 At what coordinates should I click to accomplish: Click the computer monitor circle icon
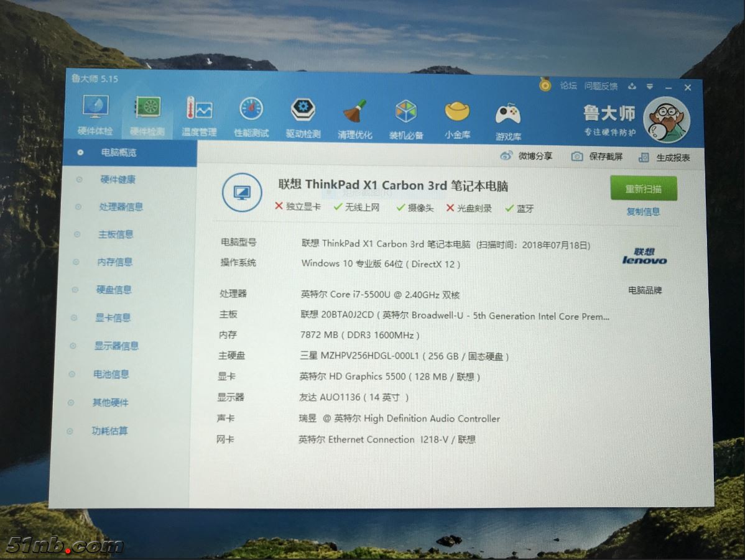click(242, 193)
